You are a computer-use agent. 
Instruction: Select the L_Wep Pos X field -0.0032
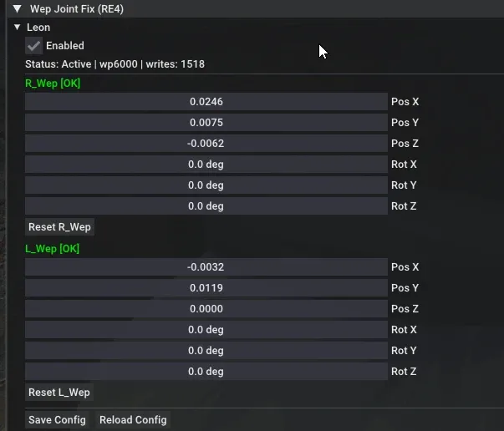click(206, 267)
